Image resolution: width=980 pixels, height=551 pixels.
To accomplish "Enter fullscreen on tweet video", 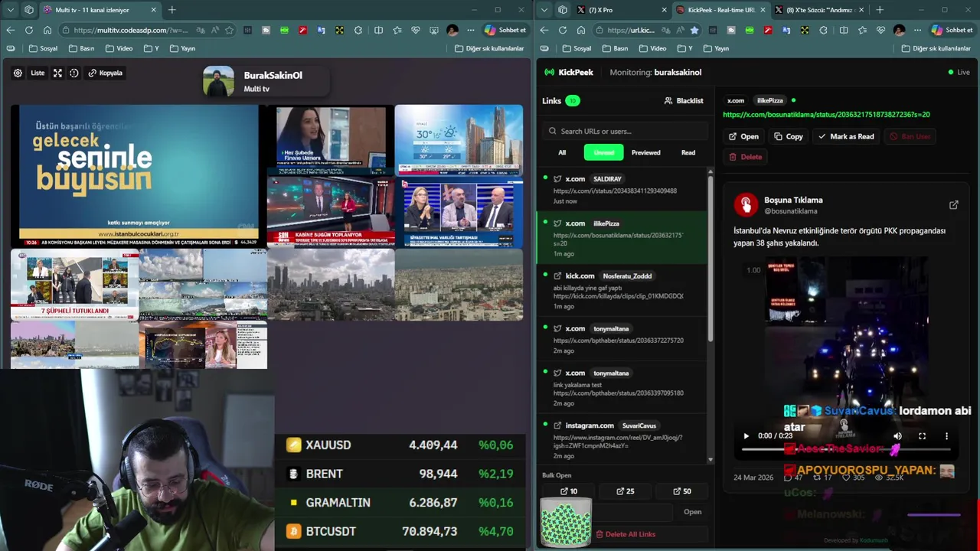I will click(x=922, y=435).
